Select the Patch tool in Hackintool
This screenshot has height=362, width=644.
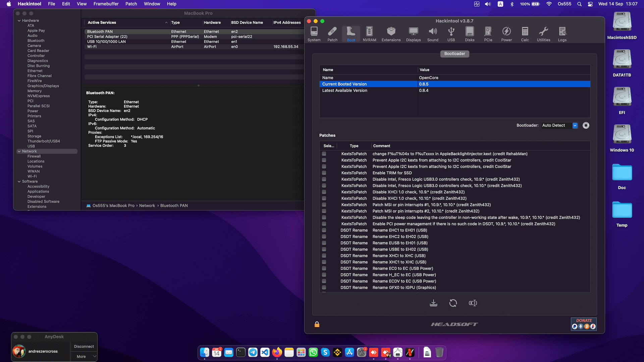pos(332,34)
